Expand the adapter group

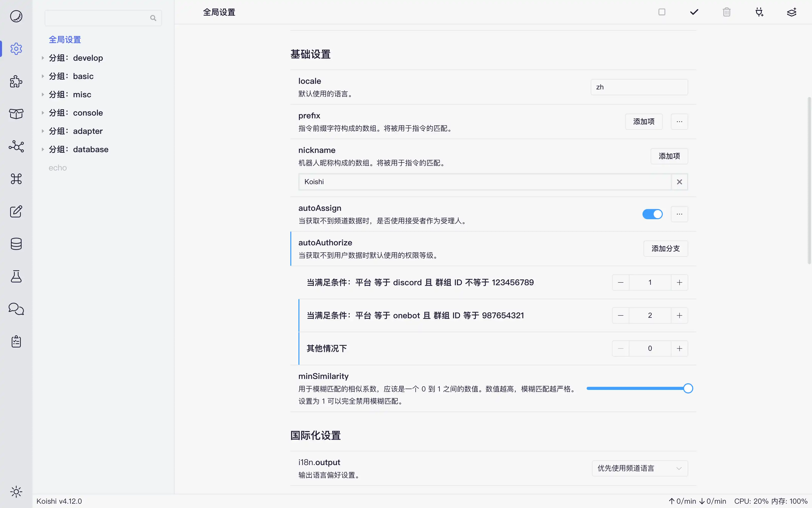click(x=43, y=131)
